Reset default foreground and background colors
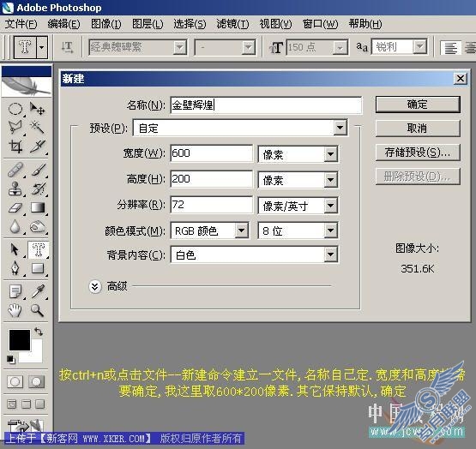This screenshot has width=476, height=449. (x=11, y=360)
